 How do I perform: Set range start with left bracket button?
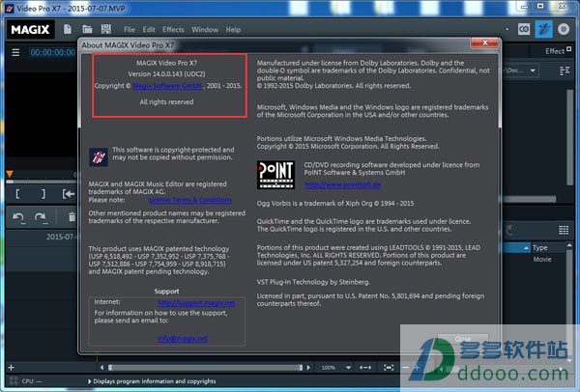tap(17, 194)
